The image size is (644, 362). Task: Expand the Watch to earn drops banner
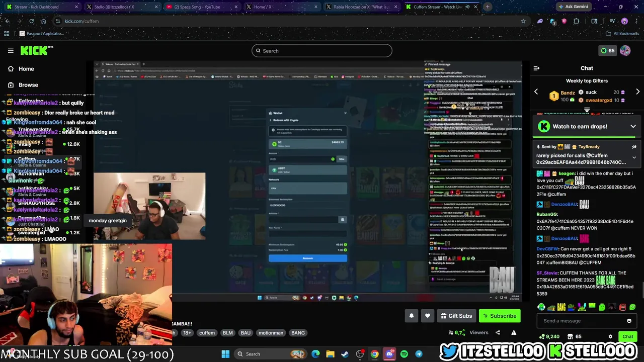point(633,127)
